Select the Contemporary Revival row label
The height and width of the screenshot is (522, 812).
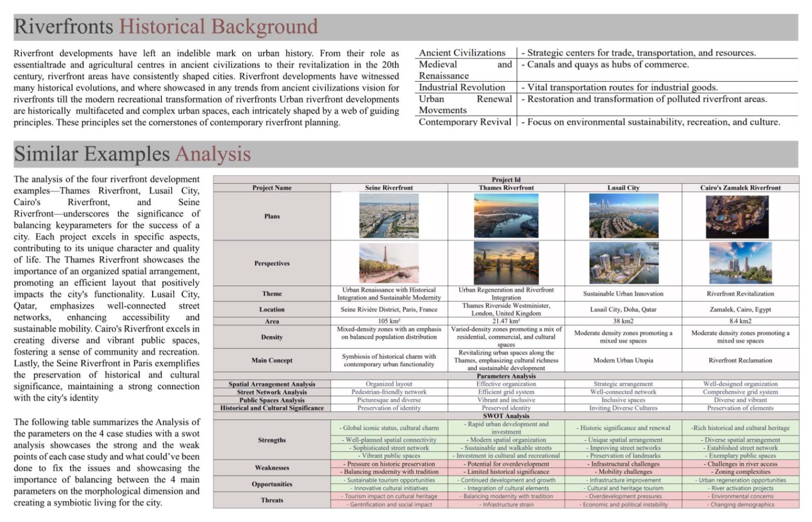tap(465, 122)
